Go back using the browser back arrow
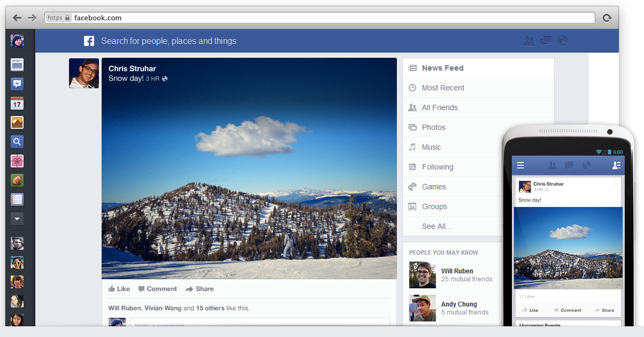This screenshot has width=644, height=337. coord(17,18)
